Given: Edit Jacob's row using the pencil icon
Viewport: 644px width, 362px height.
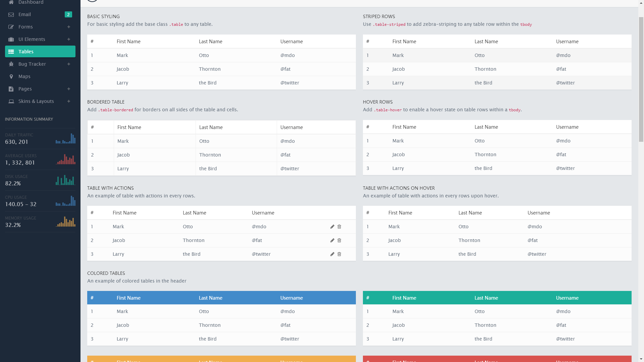Looking at the screenshot, I should point(332,241).
